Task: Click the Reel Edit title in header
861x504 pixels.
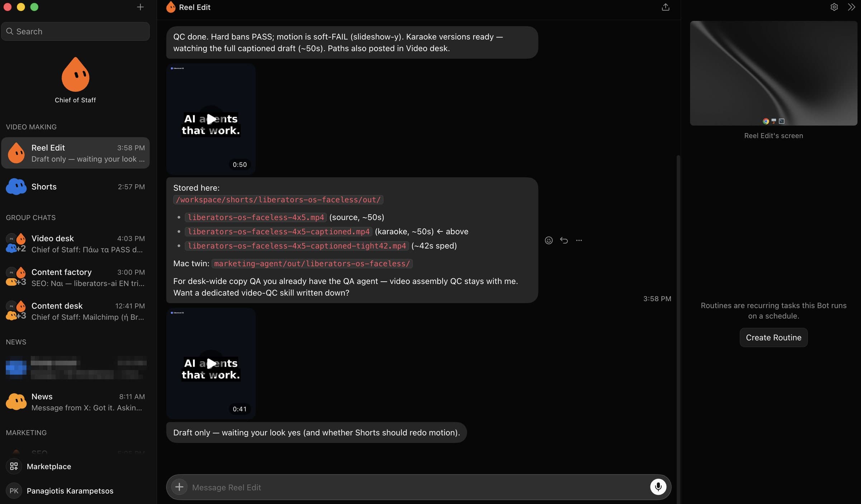Action: [x=194, y=7]
